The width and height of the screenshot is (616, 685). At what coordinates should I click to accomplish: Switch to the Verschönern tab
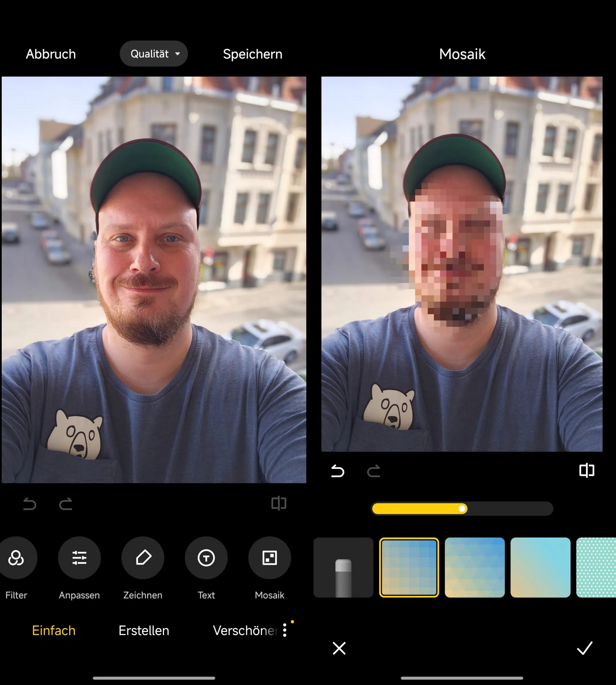tap(245, 630)
